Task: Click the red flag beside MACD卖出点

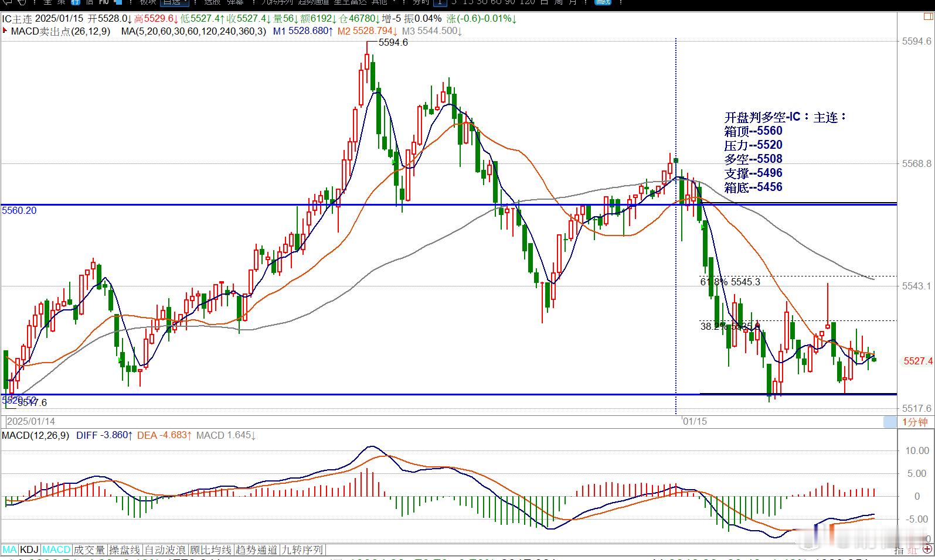Action: click(x=5, y=30)
